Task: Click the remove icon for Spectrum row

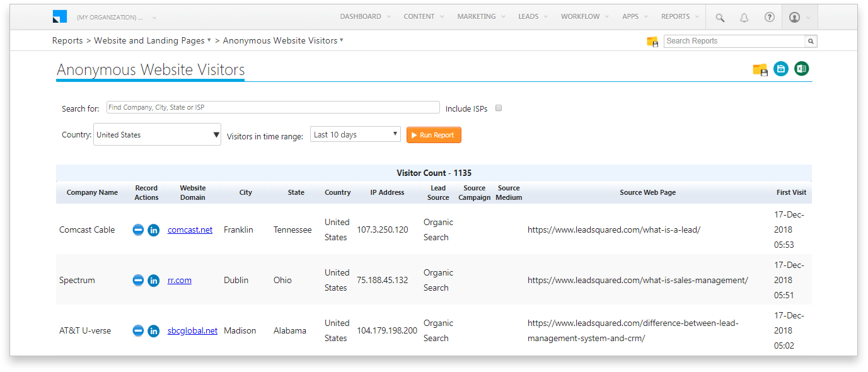Action: coord(138,280)
